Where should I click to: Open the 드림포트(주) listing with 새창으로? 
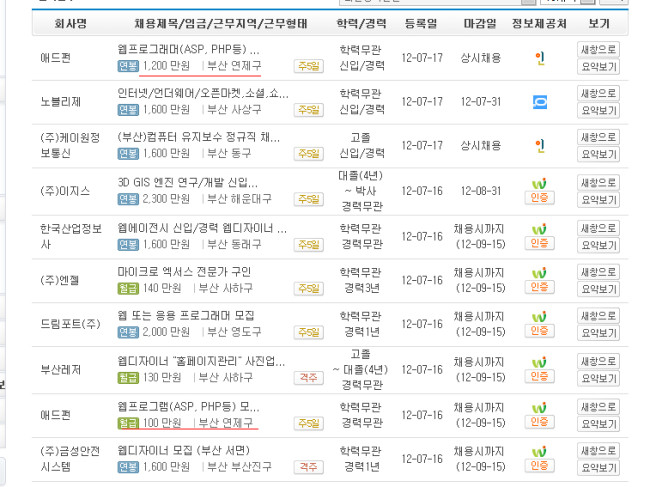pyautogui.click(x=598, y=316)
